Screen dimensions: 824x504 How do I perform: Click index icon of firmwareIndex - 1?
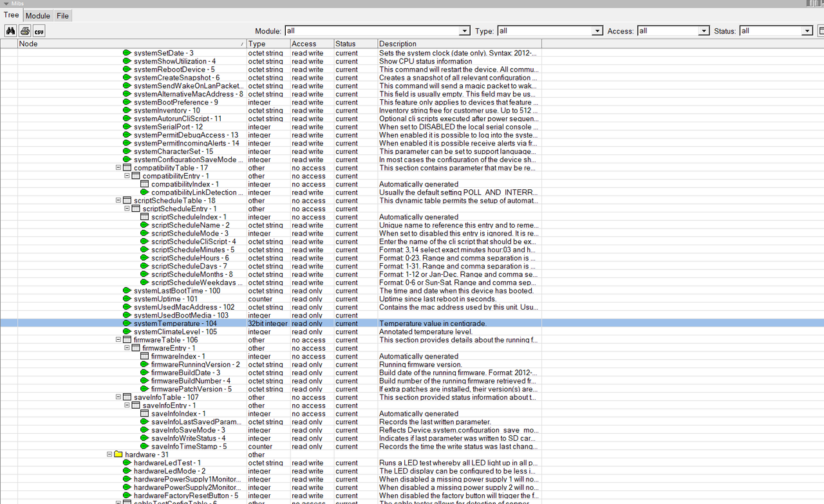(x=145, y=357)
